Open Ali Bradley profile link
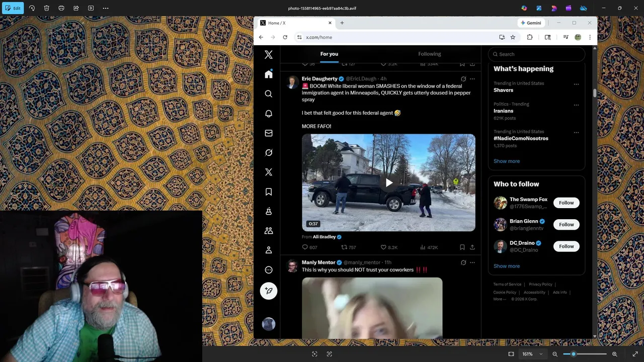Image resolution: width=644 pixels, height=362 pixels. 324,237
